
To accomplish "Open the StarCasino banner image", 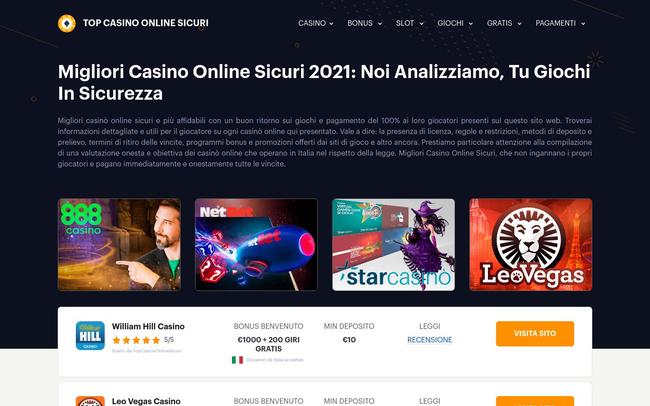I will pos(393,244).
